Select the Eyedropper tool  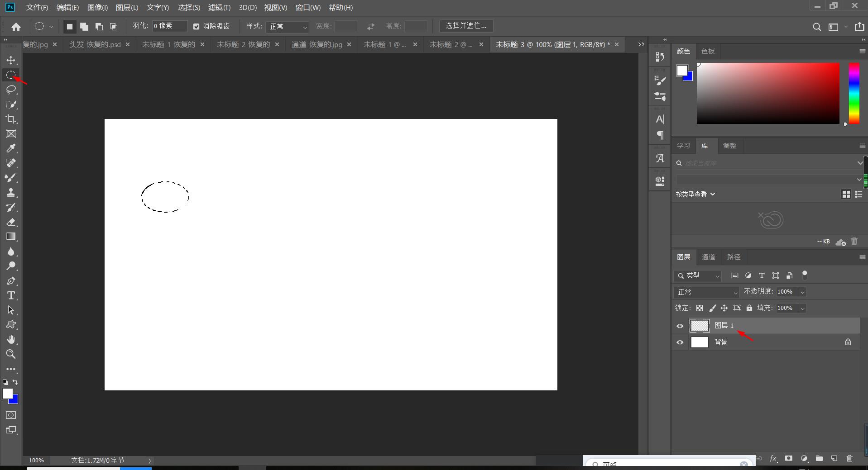click(11, 148)
